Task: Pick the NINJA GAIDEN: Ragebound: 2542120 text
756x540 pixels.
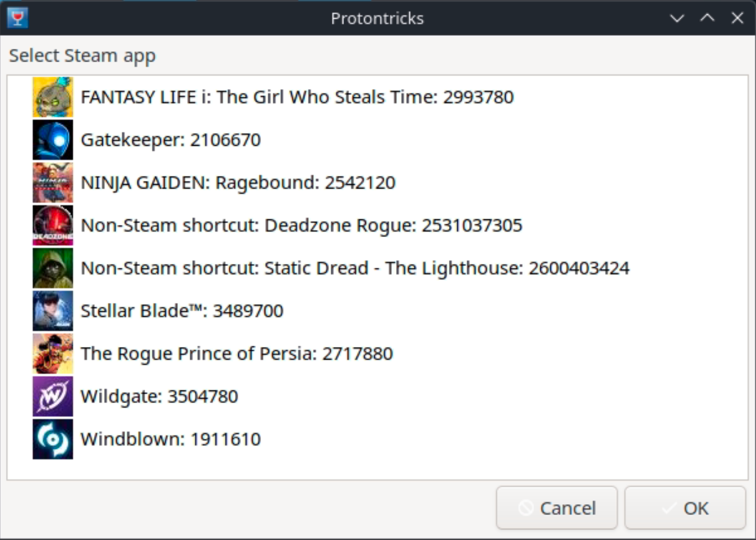Action: click(x=238, y=183)
